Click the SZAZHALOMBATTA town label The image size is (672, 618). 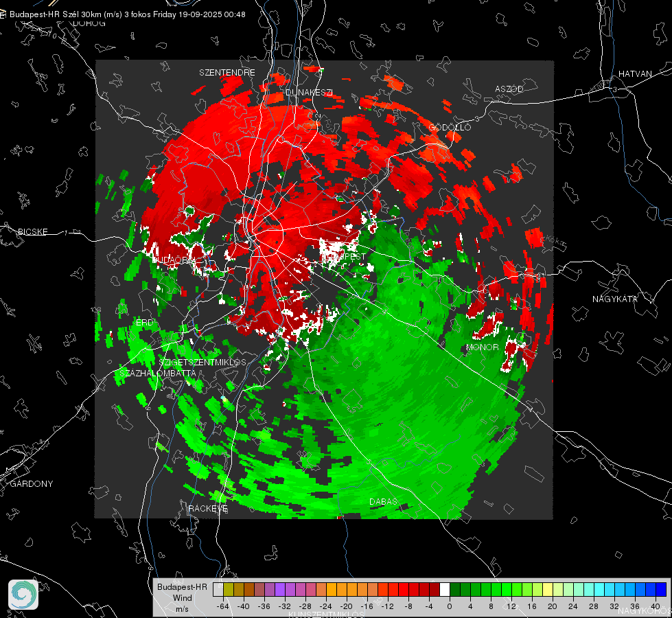point(157,373)
